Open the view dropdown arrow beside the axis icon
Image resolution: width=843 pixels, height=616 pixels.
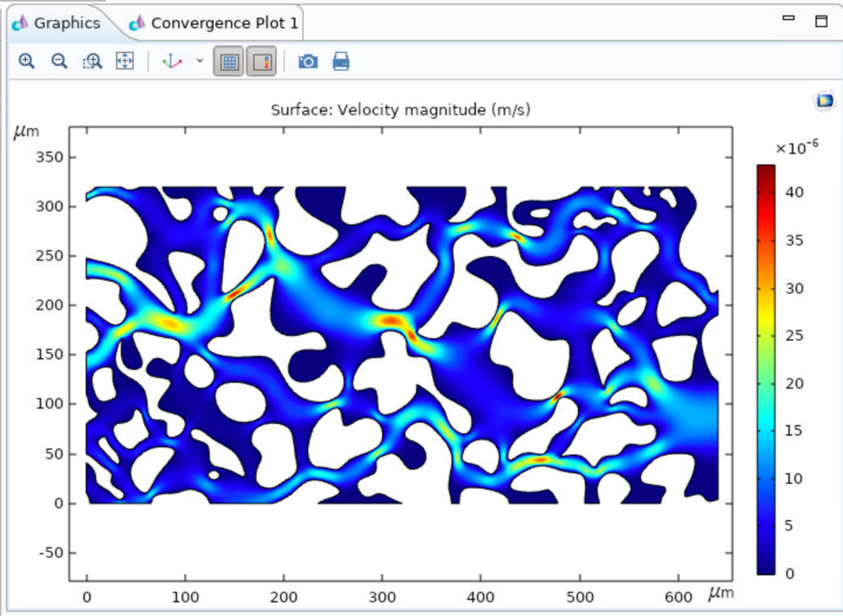[200, 61]
